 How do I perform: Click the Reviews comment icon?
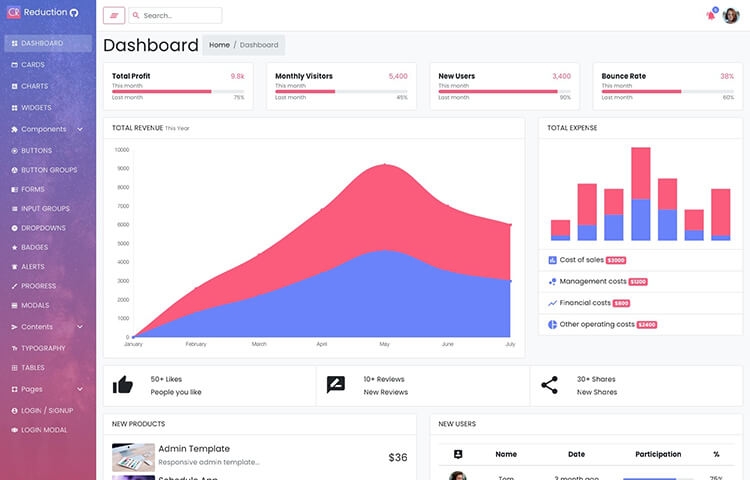pos(336,385)
